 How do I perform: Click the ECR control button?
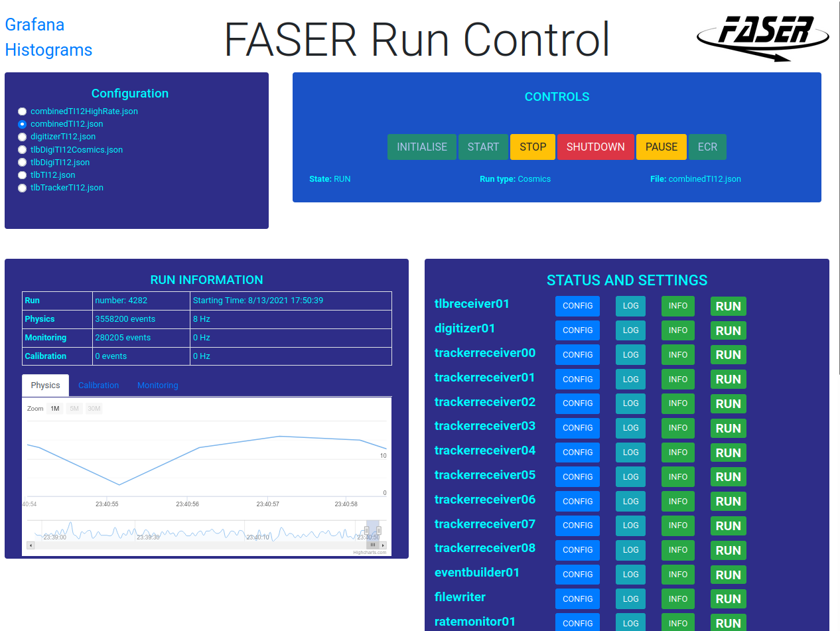[707, 147]
